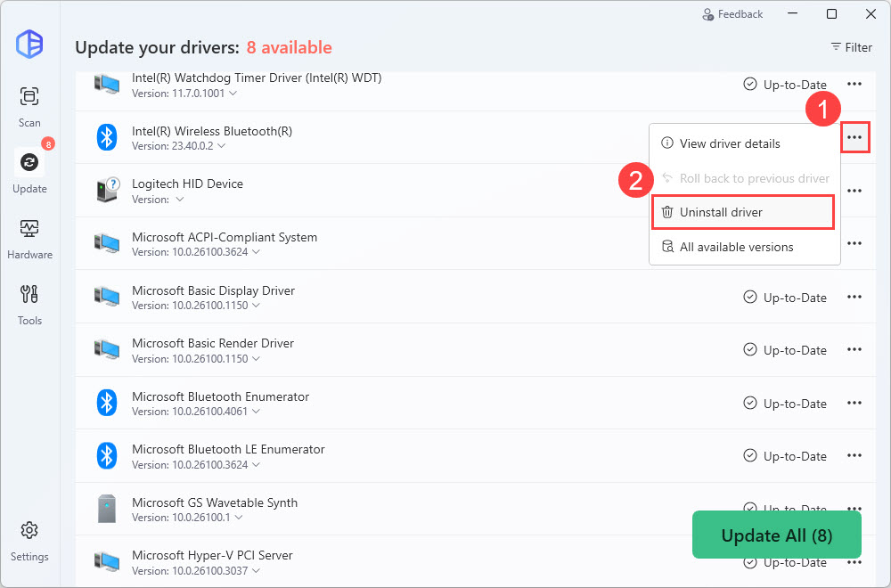Expand version dropdown for Intel Wireless Bluetooth

click(x=222, y=146)
